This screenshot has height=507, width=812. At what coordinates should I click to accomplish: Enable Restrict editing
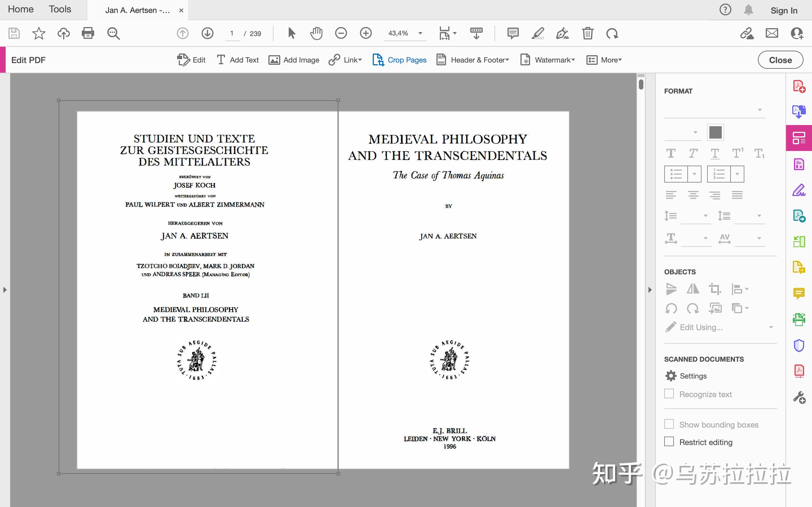pos(669,442)
